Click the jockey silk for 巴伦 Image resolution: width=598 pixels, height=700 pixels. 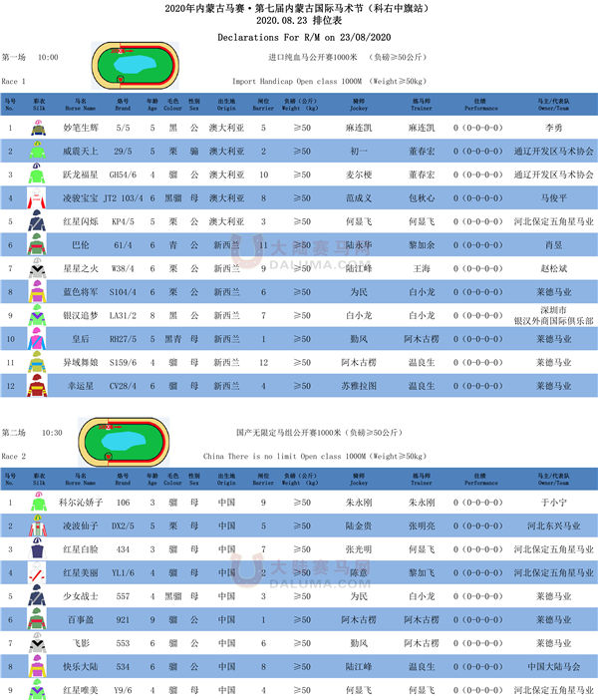[x=39, y=244]
